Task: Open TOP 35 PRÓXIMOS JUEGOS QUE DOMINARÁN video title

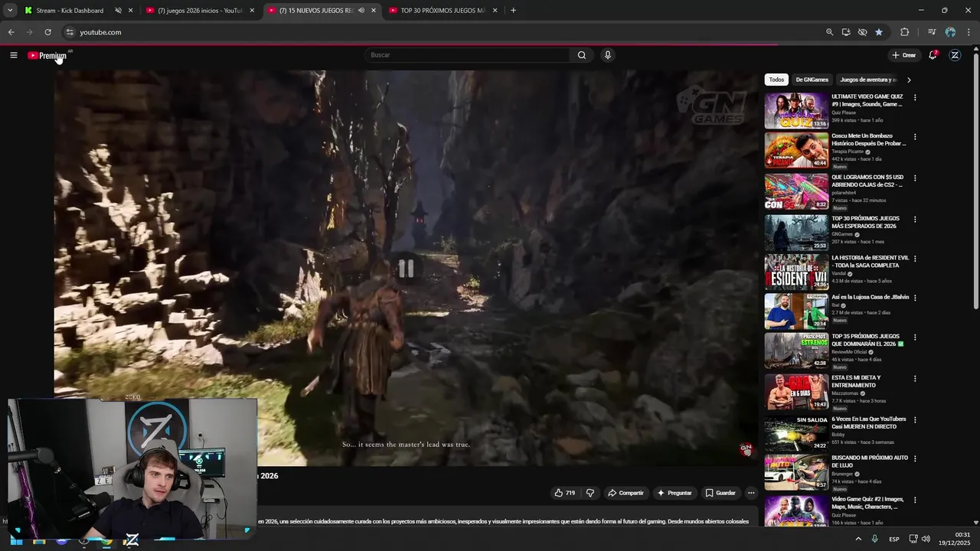Action: [867, 340]
